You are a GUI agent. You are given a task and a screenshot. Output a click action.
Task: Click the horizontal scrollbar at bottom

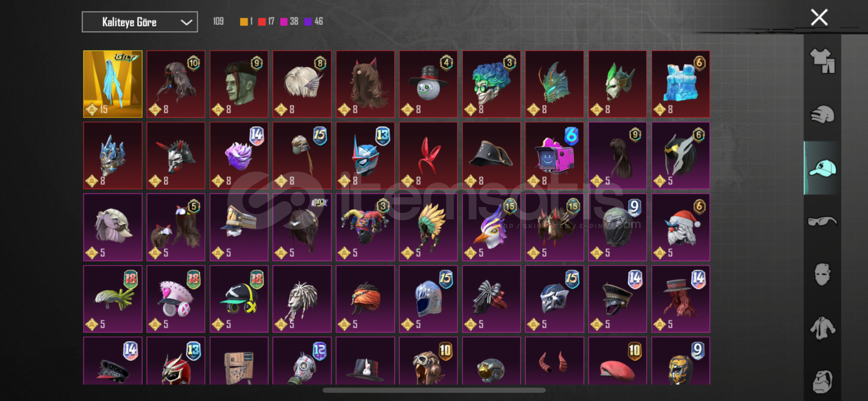434,390
